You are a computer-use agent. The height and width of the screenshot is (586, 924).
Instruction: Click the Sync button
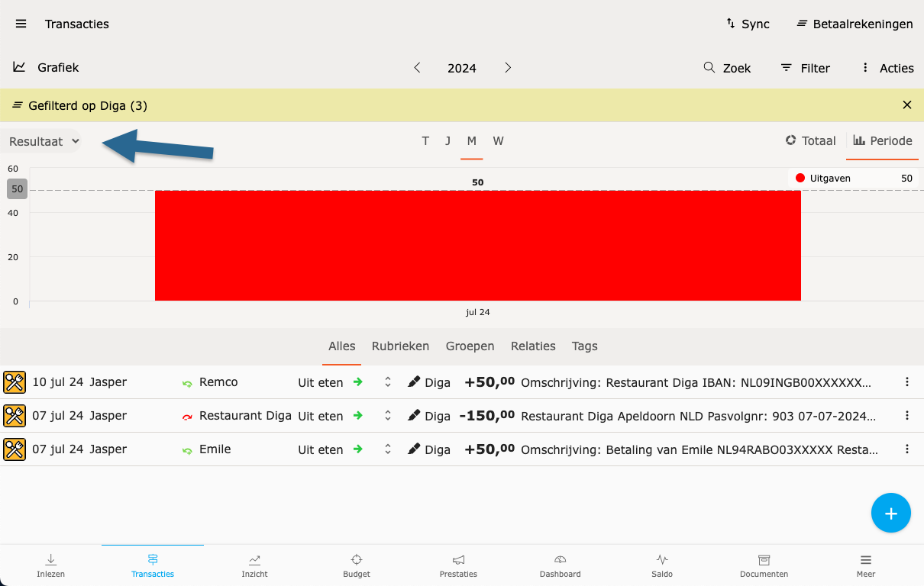(x=748, y=24)
